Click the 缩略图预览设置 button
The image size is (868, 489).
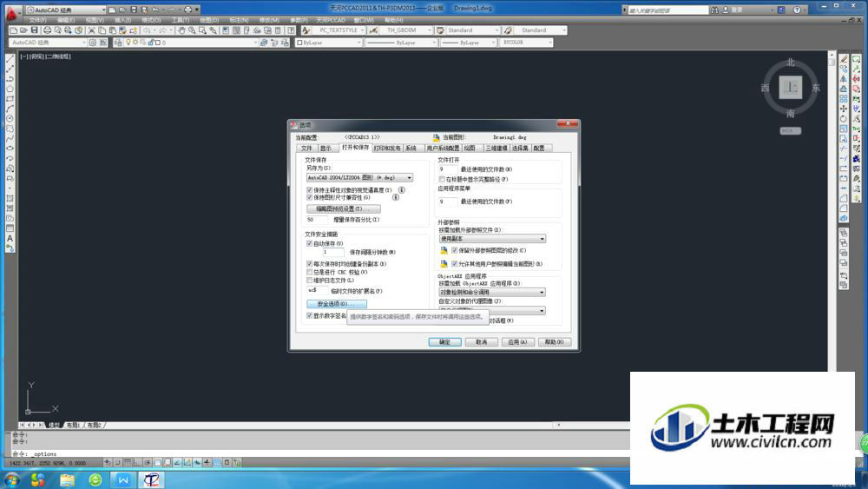[x=344, y=208]
